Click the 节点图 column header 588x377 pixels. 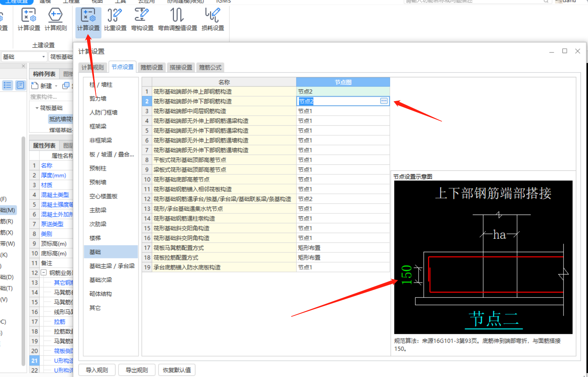pyautogui.click(x=343, y=82)
